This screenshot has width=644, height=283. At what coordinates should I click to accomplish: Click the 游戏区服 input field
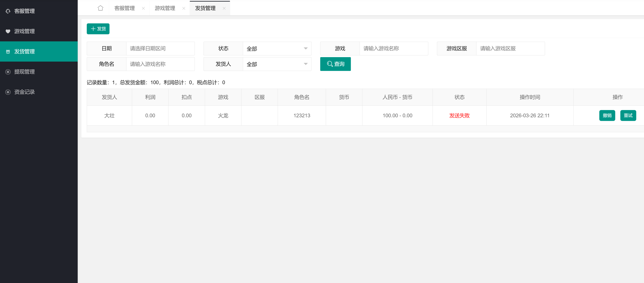pyautogui.click(x=510, y=49)
